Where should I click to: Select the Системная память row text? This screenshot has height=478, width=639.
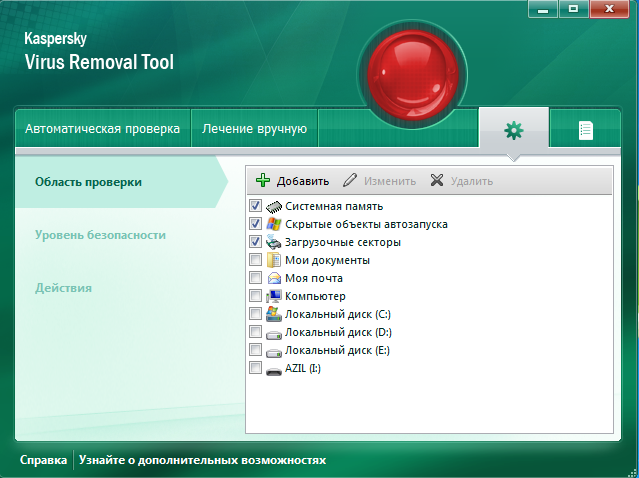point(334,206)
